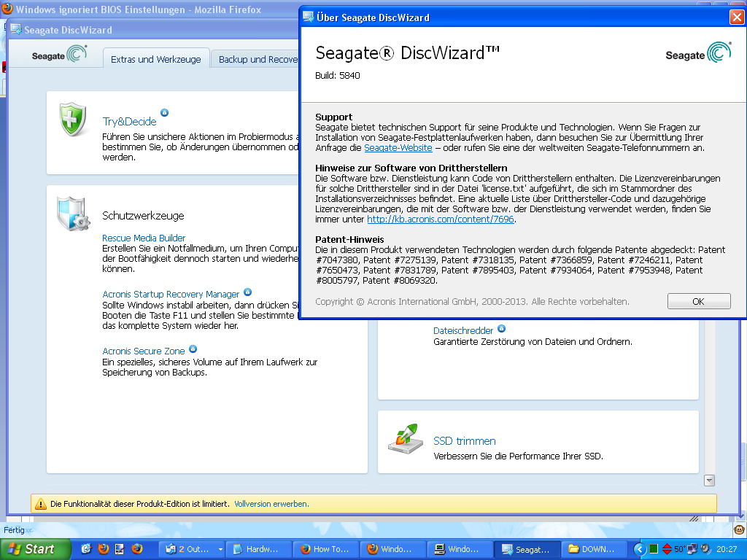Open Acronis Secure Zone link
Screen dimensions: 747x560
144,351
